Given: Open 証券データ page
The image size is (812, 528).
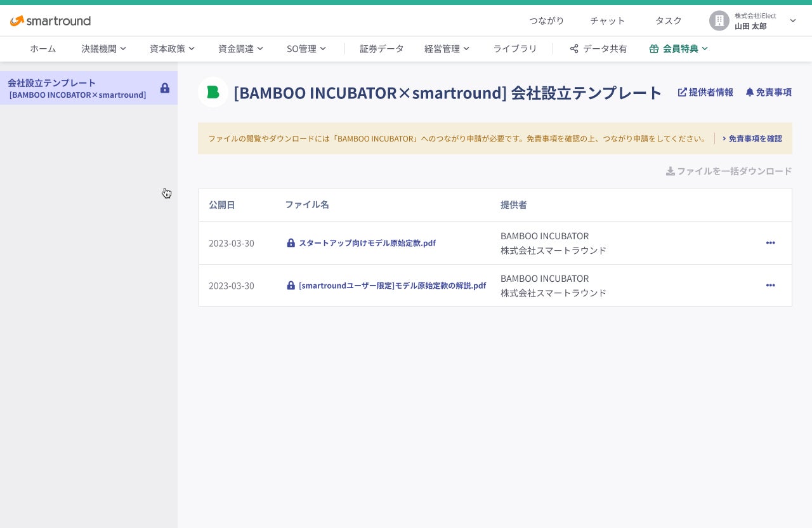Looking at the screenshot, I should click(x=382, y=49).
